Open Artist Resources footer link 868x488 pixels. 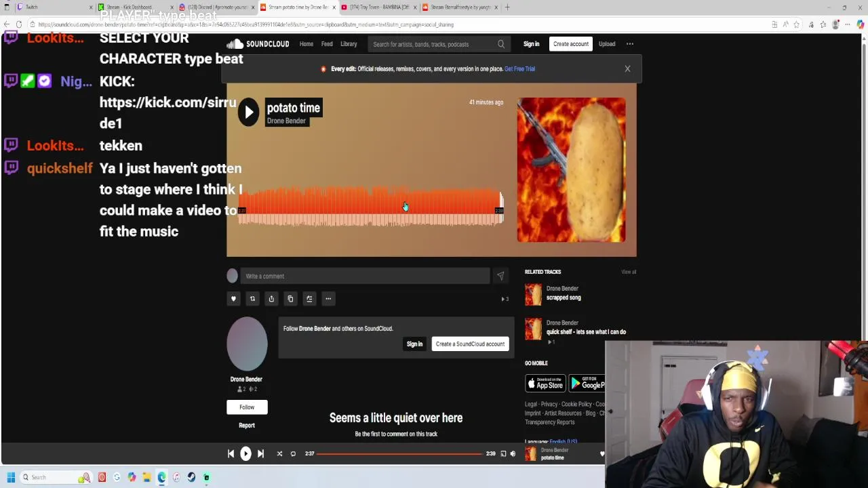tap(563, 413)
